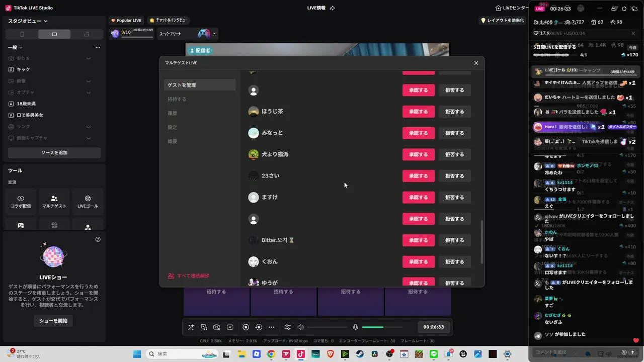Open the LIVEショー help icon
Image resolution: width=644 pixels, height=362 pixels.
pos(98,239)
